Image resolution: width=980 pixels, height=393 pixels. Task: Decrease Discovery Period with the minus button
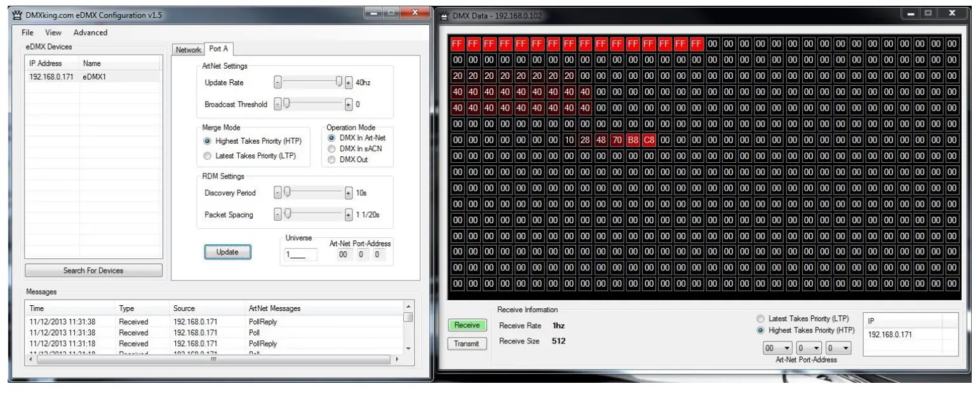click(x=277, y=193)
